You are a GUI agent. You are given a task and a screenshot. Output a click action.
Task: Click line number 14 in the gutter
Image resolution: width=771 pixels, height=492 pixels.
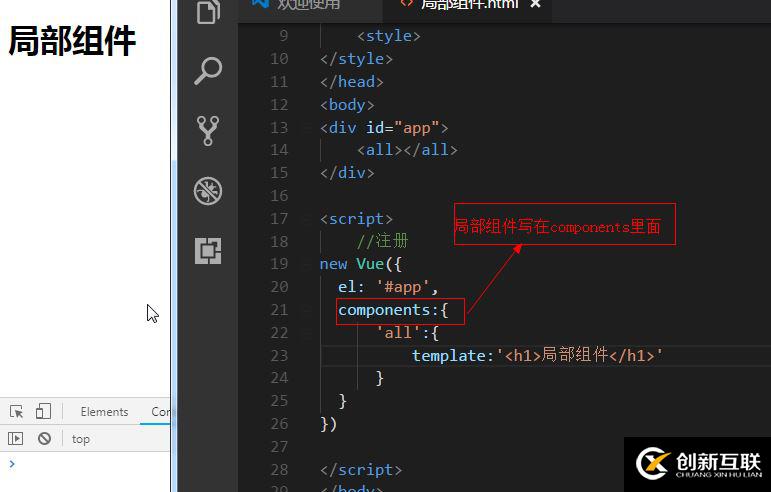279,149
